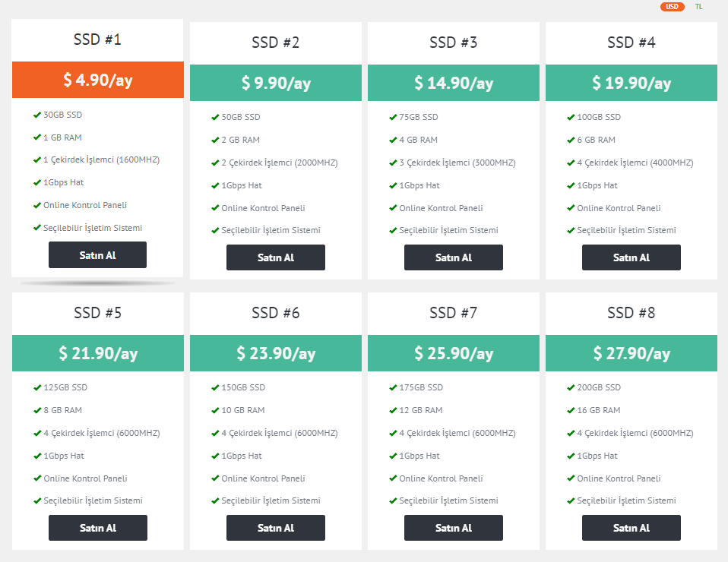
Task: Click the checkmark beside 3 Çekirdek İşlemci (3000MHZ)
Action: pyautogui.click(x=393, y=163)
